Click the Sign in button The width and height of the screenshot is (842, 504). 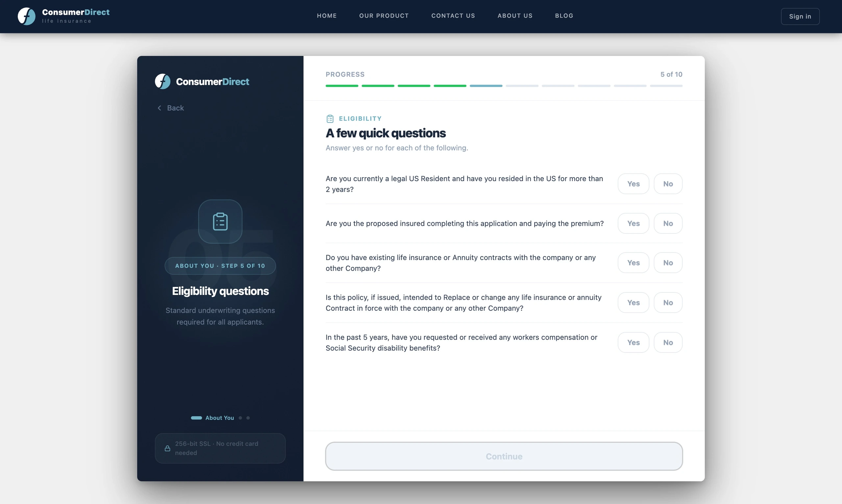(800, 16)
